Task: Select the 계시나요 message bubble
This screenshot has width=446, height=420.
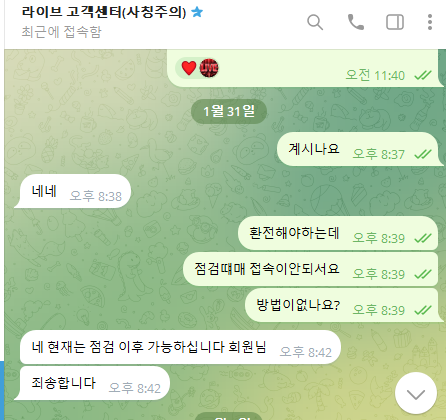Action: pyautogui.click(x=359, y=149)
